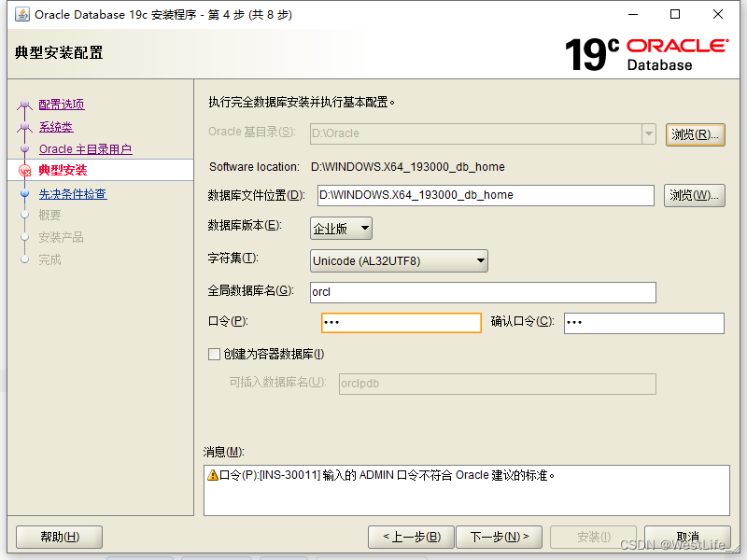Click the 下一步(N) button
747x560 pixels.
click(500, 537)
